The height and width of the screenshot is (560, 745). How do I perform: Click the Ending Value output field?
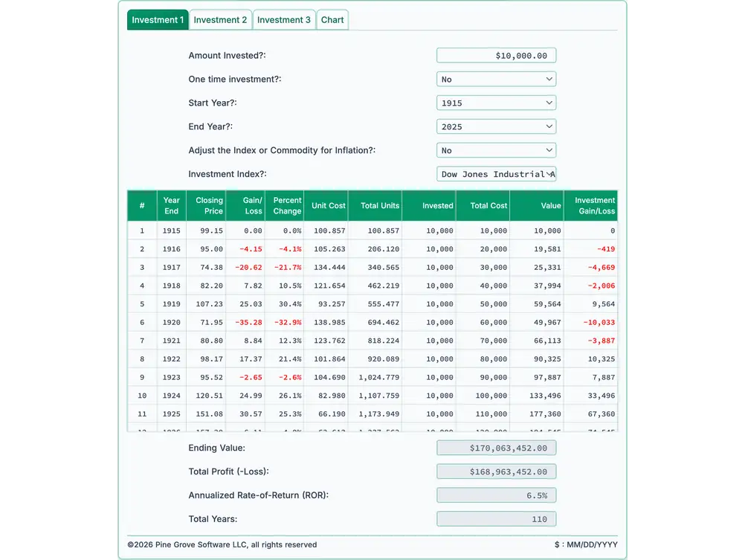click(496, 448)
